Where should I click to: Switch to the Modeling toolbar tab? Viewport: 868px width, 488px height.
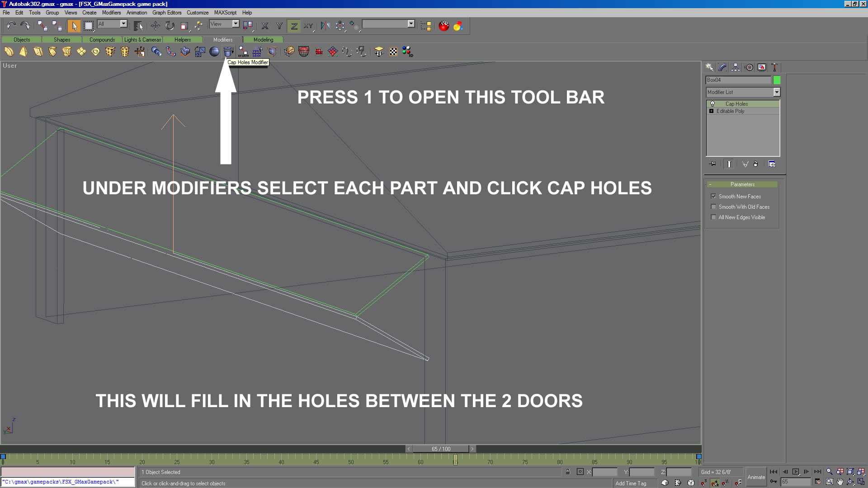[263, 40]
